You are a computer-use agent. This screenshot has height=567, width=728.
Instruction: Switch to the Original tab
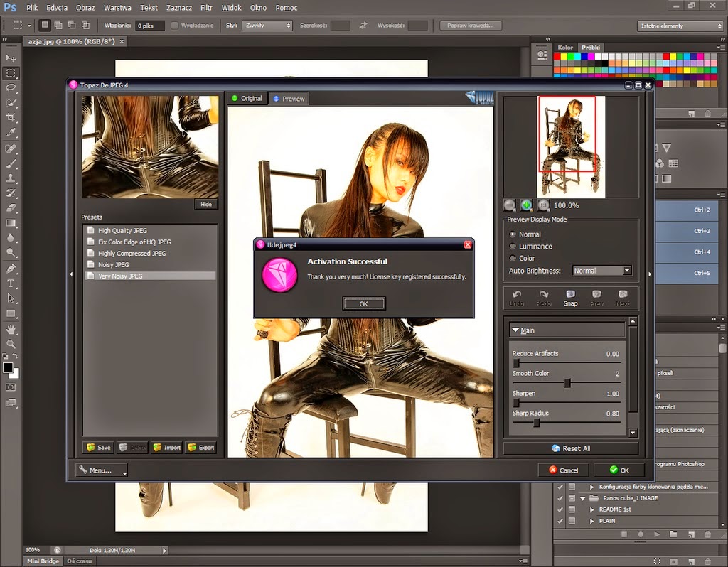[247, 99]
